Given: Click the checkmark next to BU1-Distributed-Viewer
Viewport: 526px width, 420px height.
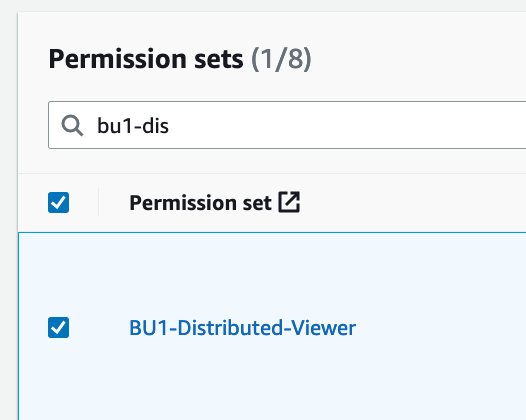Looking at the screenshot, I should [x=58, y=327].
